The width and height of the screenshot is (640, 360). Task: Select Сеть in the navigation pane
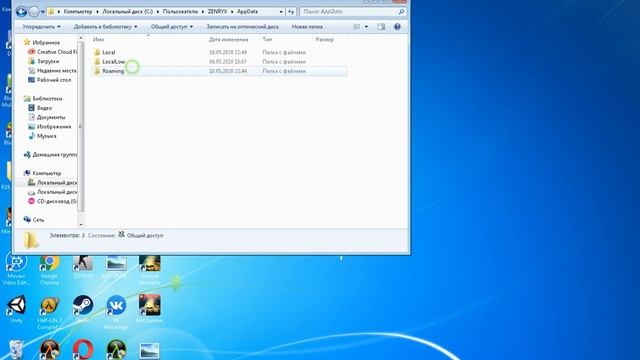pyautogui.click(x=38, y=220)
